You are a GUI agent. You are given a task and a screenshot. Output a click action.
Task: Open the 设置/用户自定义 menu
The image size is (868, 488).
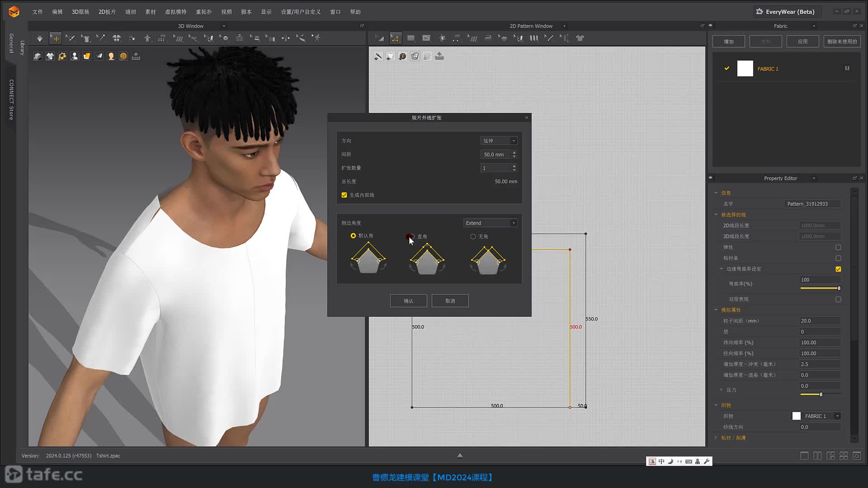click(x=301, y=12)
